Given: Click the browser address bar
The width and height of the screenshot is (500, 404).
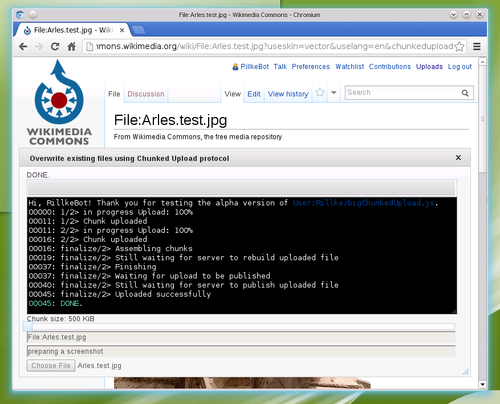Looking at the screenshot, I should pos(273,46).
